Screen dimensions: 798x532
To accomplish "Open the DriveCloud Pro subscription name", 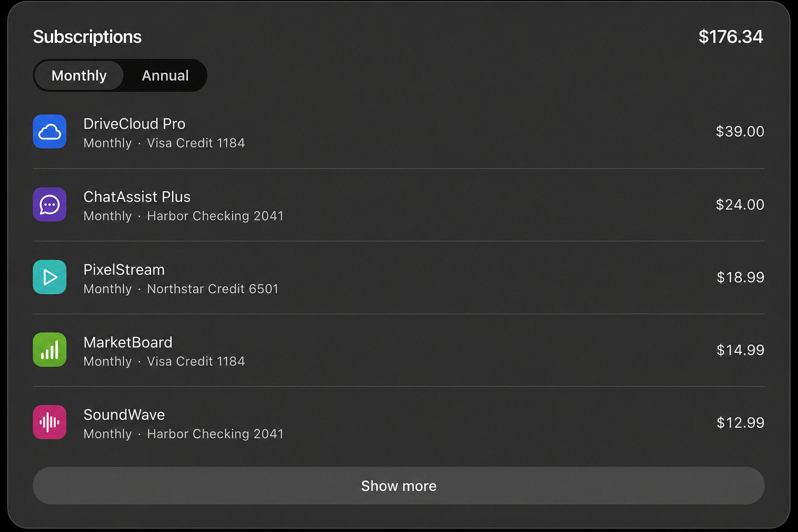I will 134,124.
